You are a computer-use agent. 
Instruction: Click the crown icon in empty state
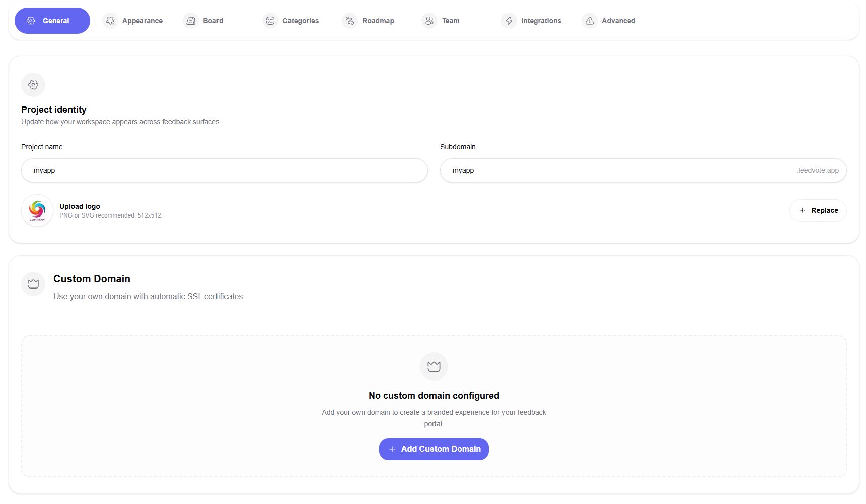[434, 367]
